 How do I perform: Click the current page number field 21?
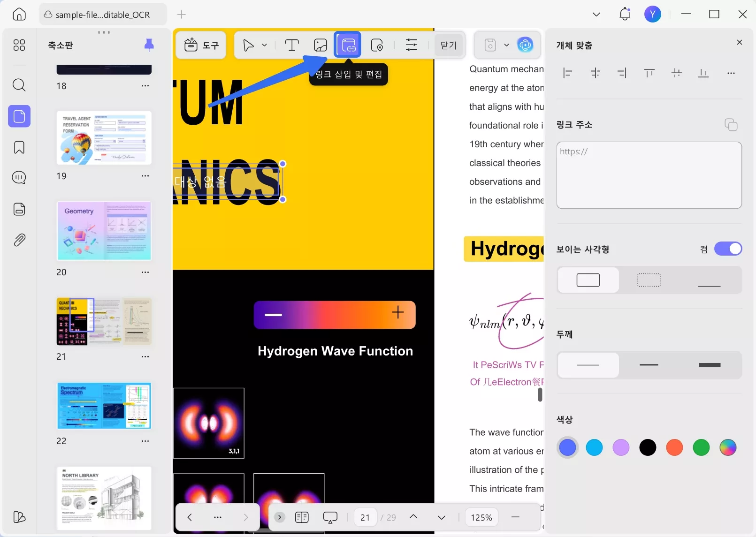365,517
